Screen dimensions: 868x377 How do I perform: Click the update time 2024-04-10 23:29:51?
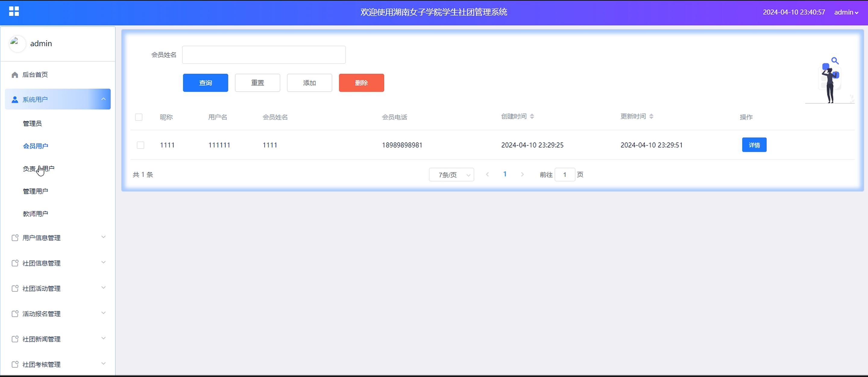pos(652,145)
